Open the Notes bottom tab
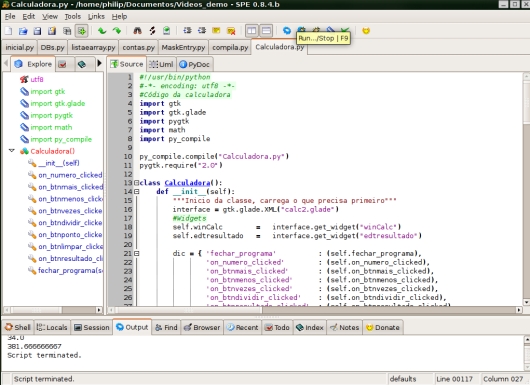The image size is (530, 385). [345, 328]
